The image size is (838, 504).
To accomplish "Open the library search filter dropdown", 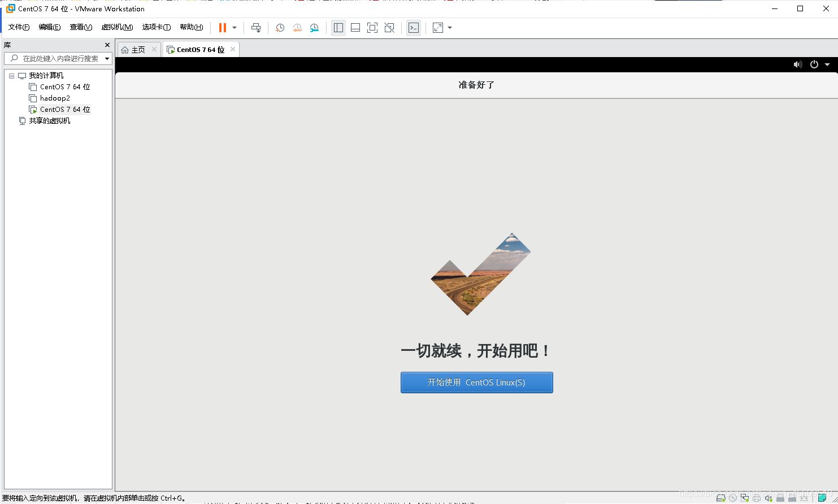I will click(107, 59).
